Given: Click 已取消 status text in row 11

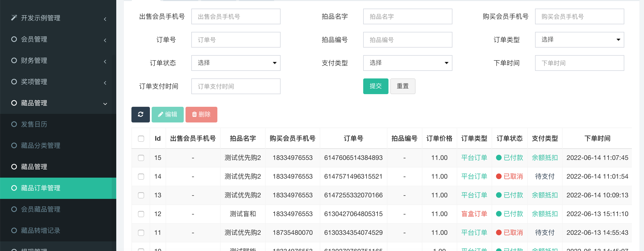Looking at the screenshot, I should [x=513, y=233].
